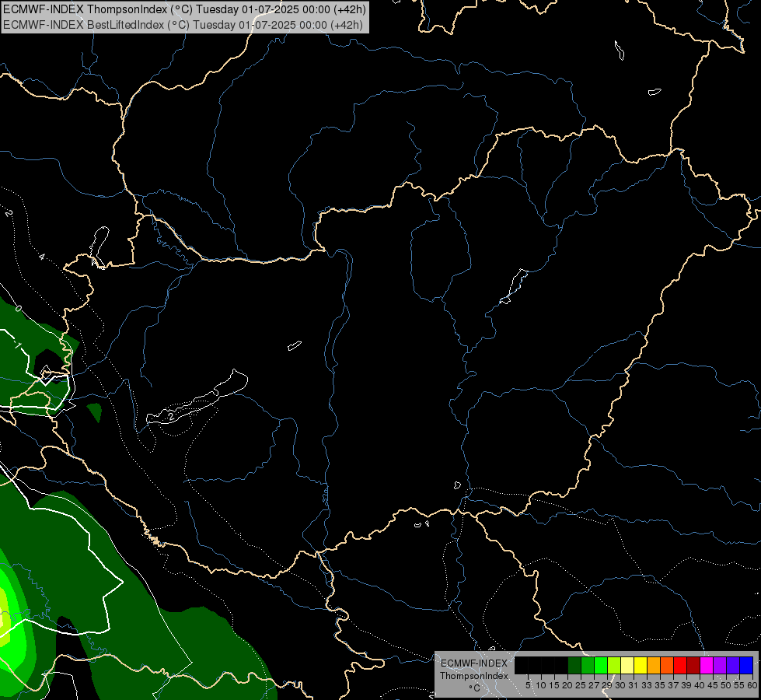Click the legend tick label 40
This screenshot has width=761, height=700.
point(700,685)
